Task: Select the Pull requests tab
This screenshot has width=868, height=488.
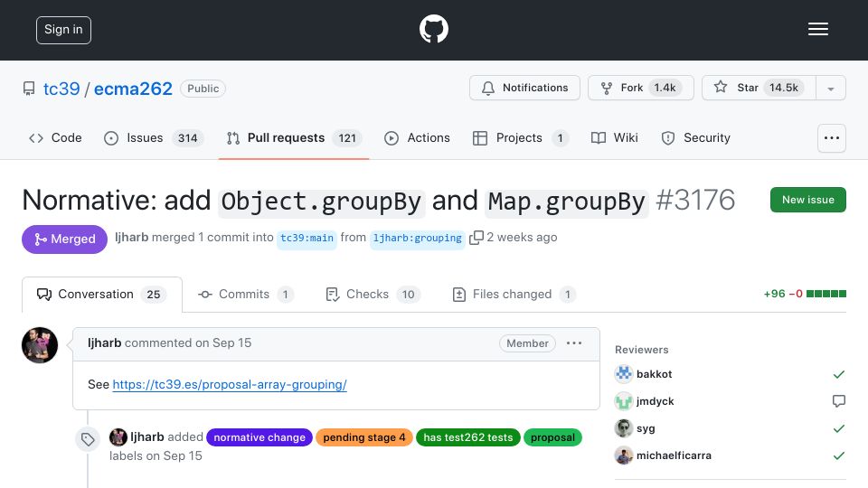Action: (x=294, y=137)
